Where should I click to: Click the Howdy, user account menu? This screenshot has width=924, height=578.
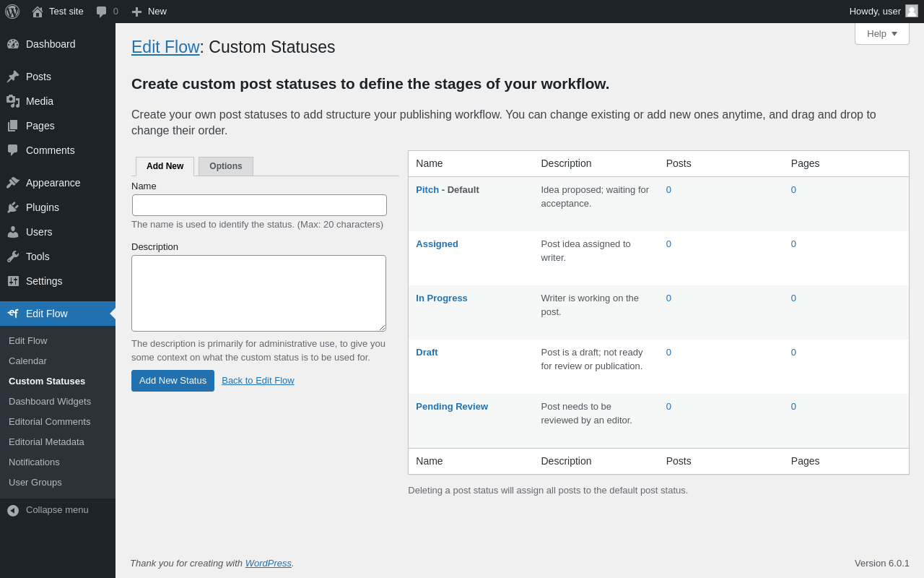pyautogui.click(x=884, y=11)
